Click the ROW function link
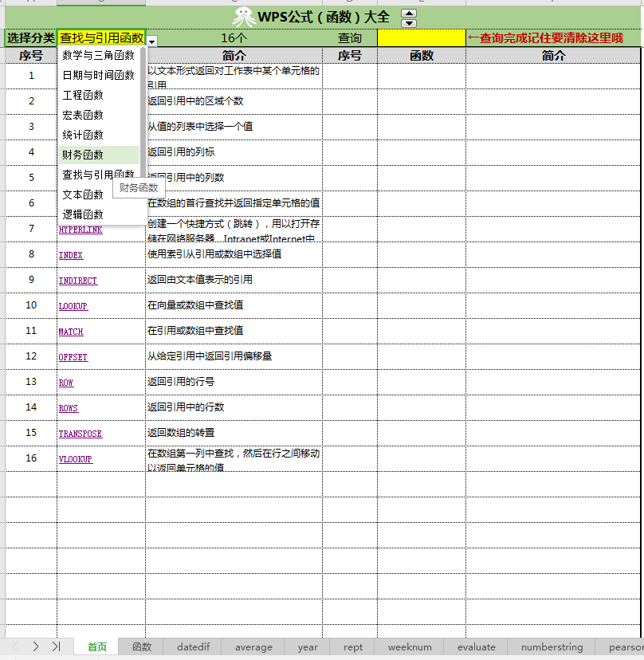This screenshot has height=660, width=644. pos(66,383)
